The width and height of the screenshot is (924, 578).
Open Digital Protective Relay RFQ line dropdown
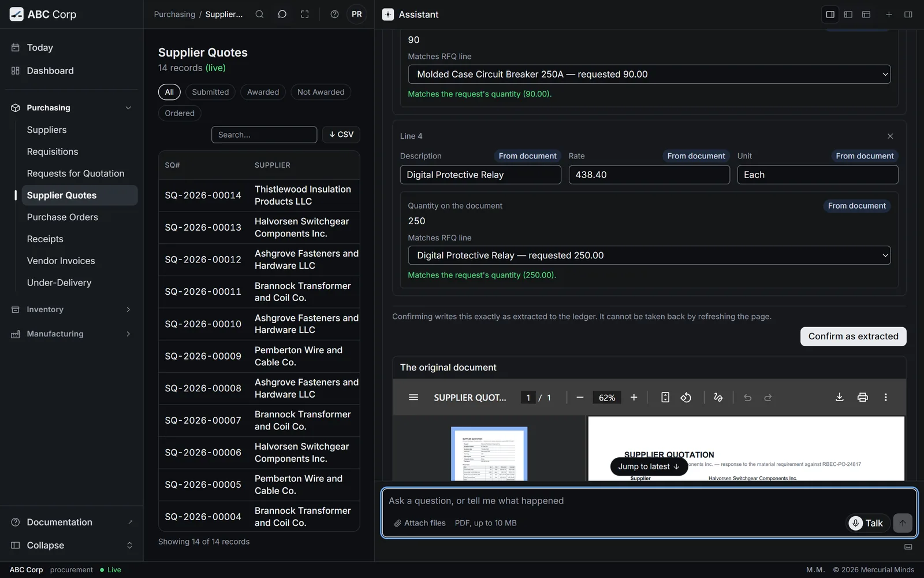coord(649,255)
